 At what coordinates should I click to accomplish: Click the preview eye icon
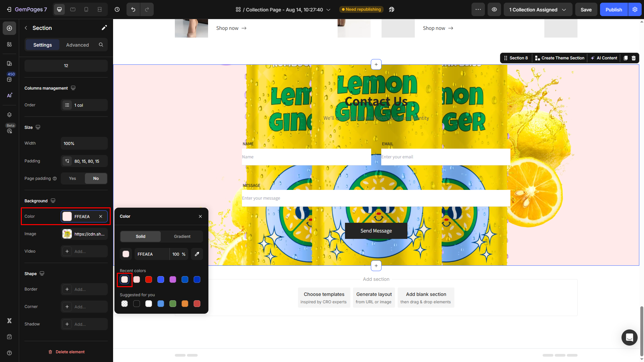click(494, 9)
